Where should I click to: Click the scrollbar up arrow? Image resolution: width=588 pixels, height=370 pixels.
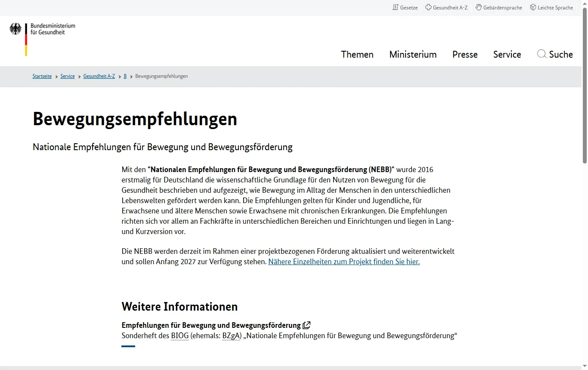coord(585,3)
